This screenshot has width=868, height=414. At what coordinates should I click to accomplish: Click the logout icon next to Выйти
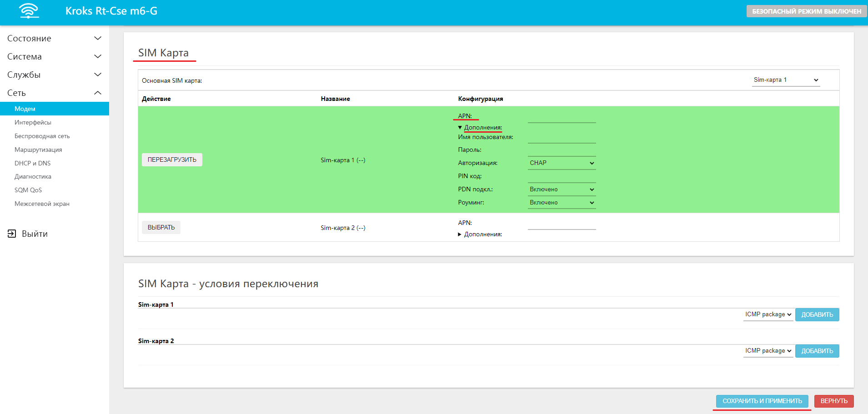pyautogui.click(x=12, y=234)
